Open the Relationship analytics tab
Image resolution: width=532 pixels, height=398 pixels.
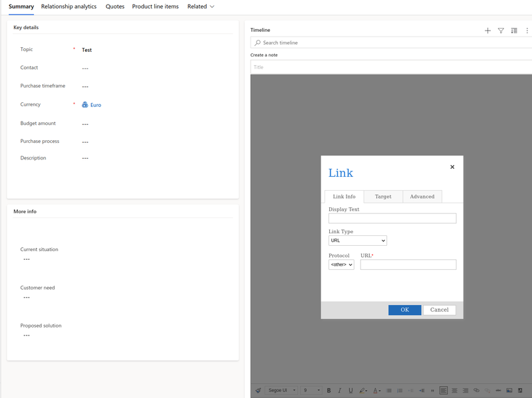click(69, 7)
